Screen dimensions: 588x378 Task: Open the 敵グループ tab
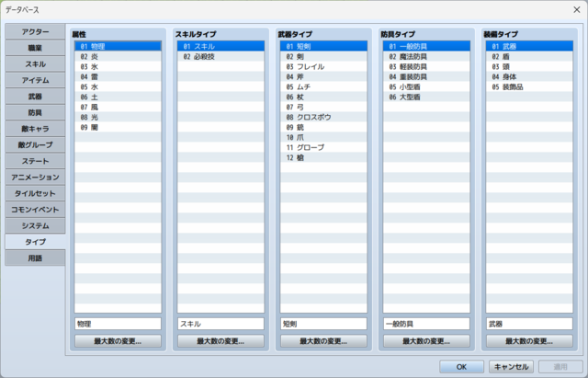coord(35,145)
